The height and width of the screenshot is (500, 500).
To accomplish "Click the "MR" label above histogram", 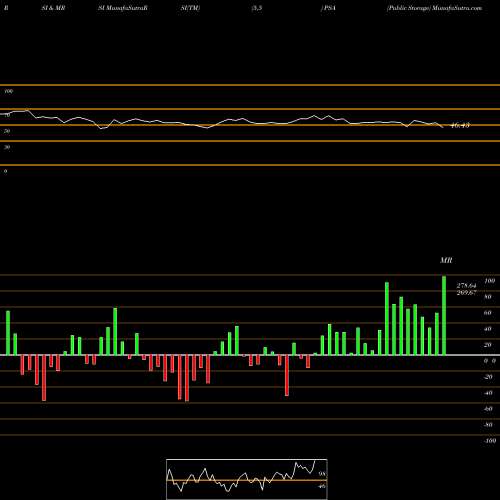I will click(446, 260).
